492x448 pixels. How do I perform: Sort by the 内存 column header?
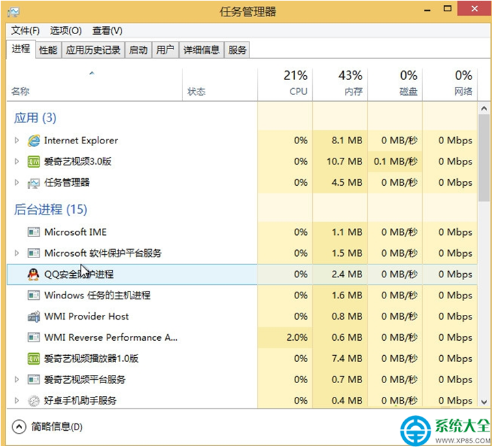(x=340, y=85)
